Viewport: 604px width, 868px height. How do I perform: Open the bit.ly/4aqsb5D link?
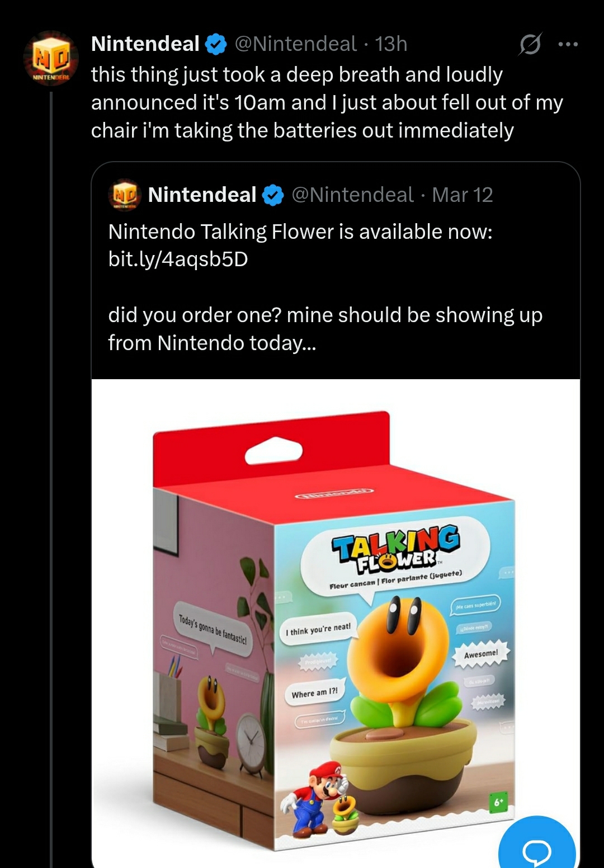pos(178,260)
